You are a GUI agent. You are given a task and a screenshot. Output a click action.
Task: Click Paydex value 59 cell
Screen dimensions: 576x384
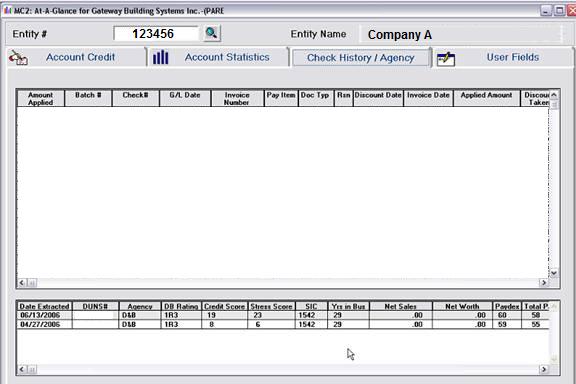tap(507, 324)
